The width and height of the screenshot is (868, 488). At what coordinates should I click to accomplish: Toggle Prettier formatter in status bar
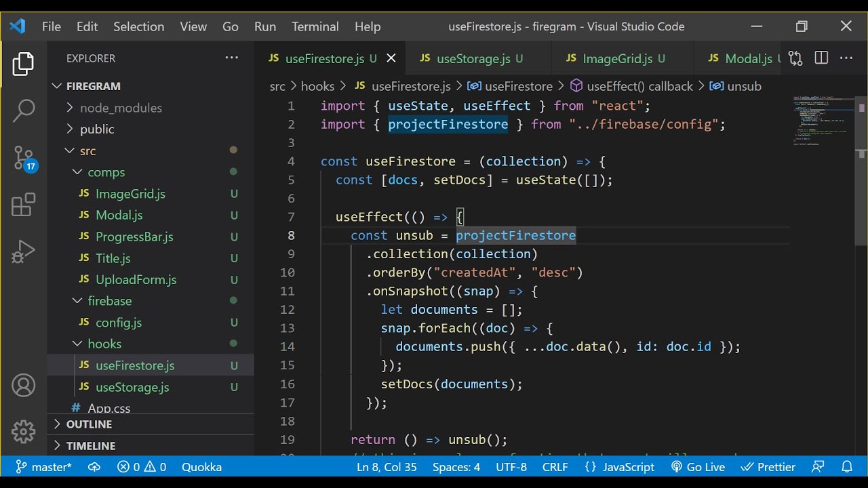click(x=768, y=467)
